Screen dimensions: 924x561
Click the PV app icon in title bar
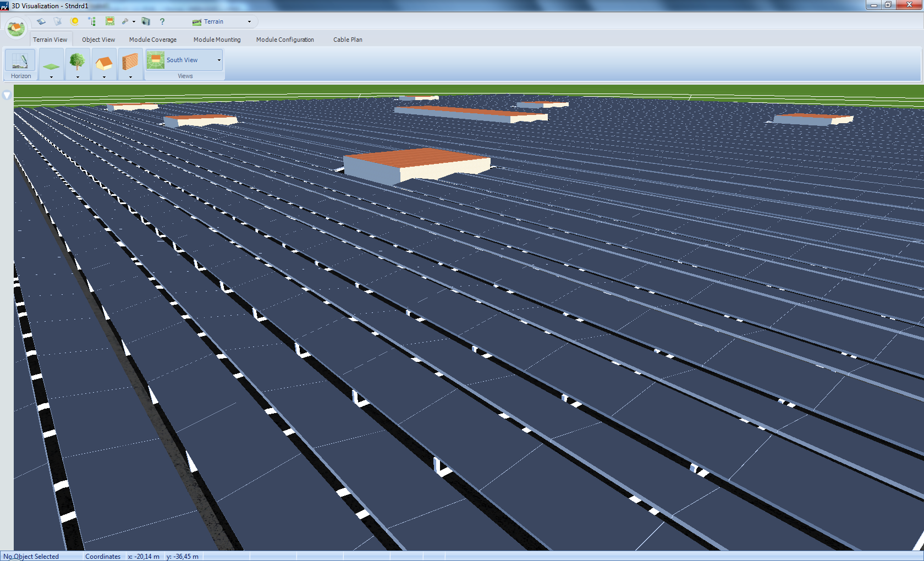(5, 6)
